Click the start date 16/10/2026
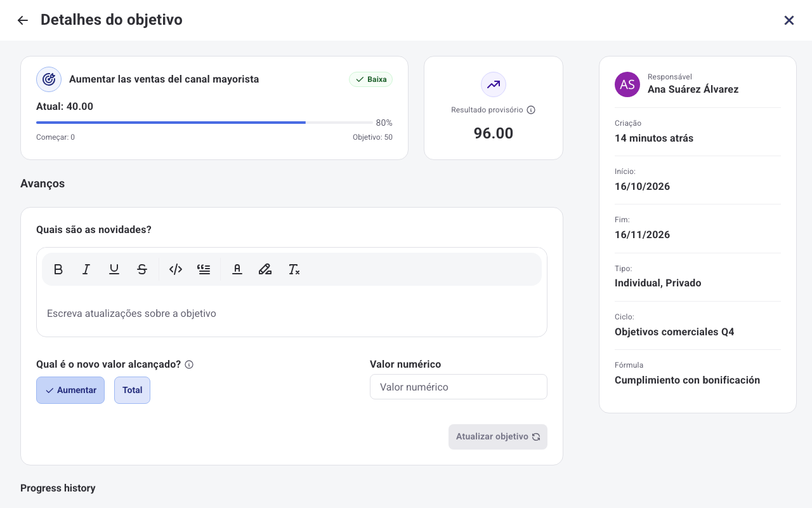812x508 pixels. [643, 187]
